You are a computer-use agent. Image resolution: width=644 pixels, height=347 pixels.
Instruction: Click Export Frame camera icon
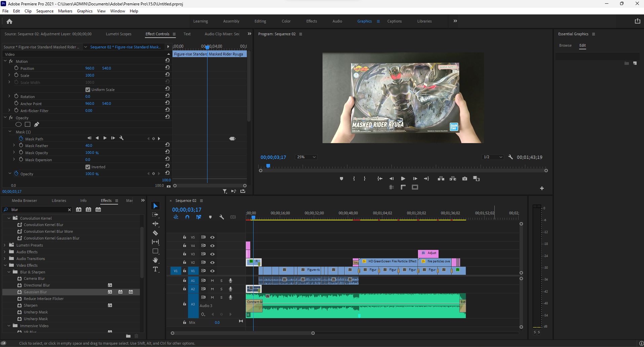tap(465, 179)
